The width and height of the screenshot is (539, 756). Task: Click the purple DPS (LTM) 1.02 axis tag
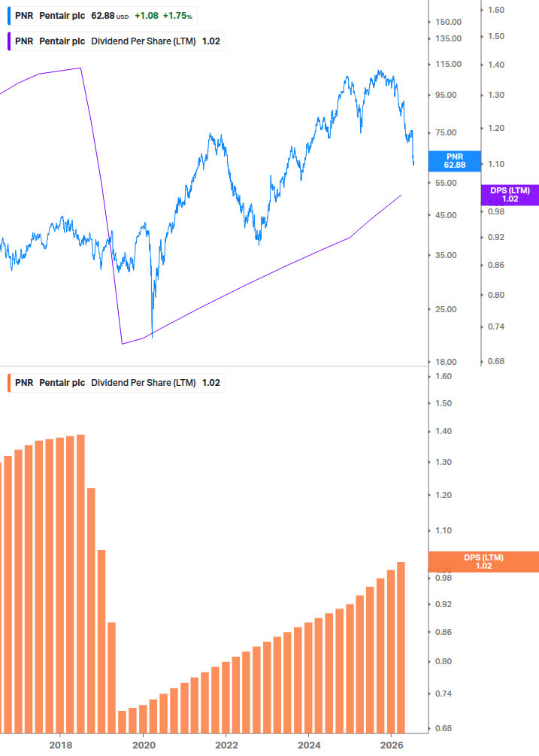pos(510,195)
